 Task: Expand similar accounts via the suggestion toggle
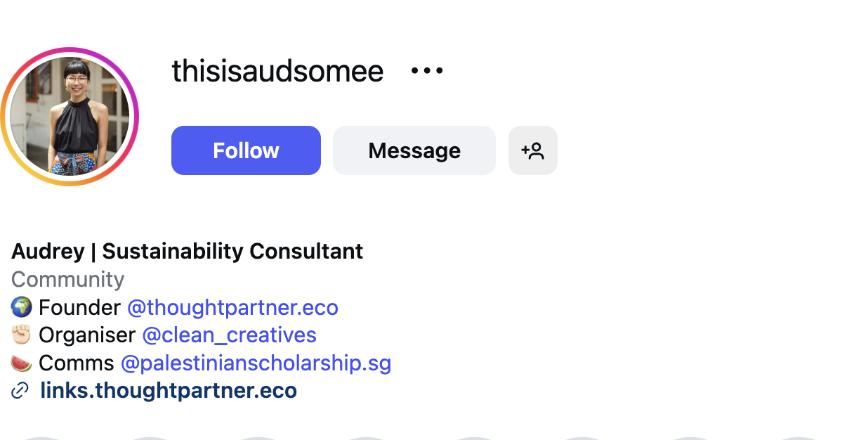532,150
